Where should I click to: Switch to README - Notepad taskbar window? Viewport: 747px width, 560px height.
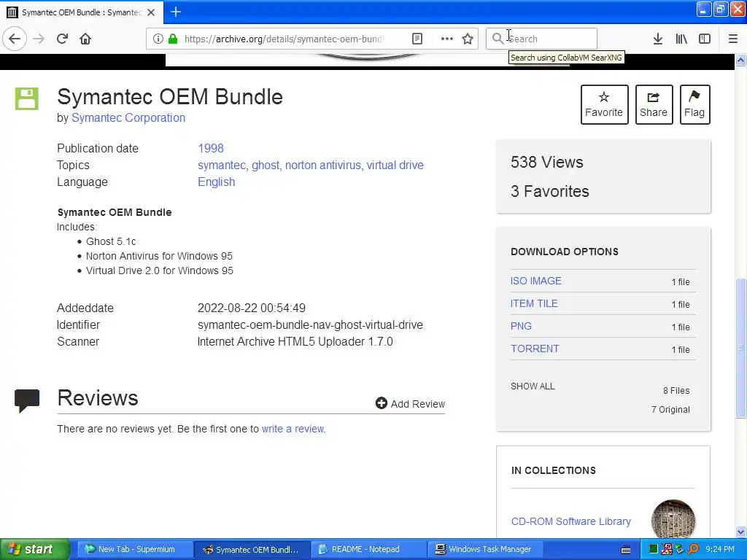(x=368, y=549)
